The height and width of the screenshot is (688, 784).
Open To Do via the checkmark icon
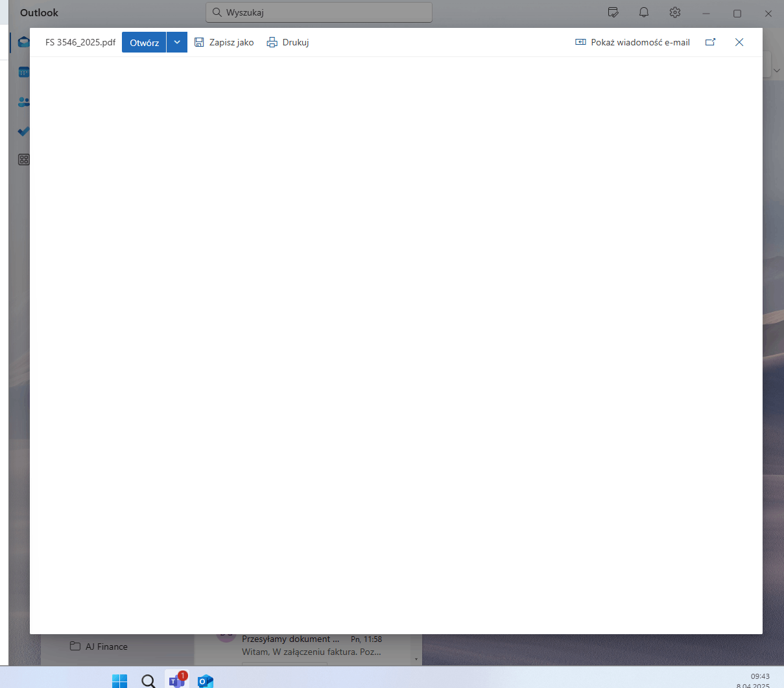(23, 132)
